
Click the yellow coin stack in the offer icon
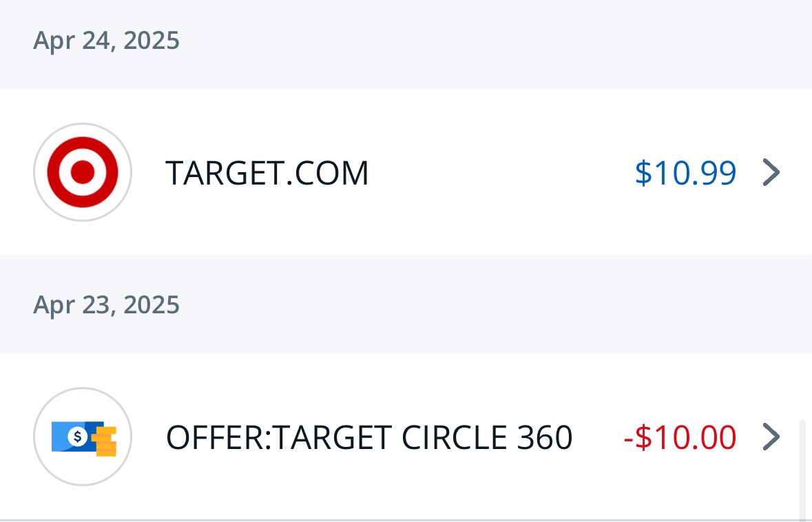(x=105, y=441)
